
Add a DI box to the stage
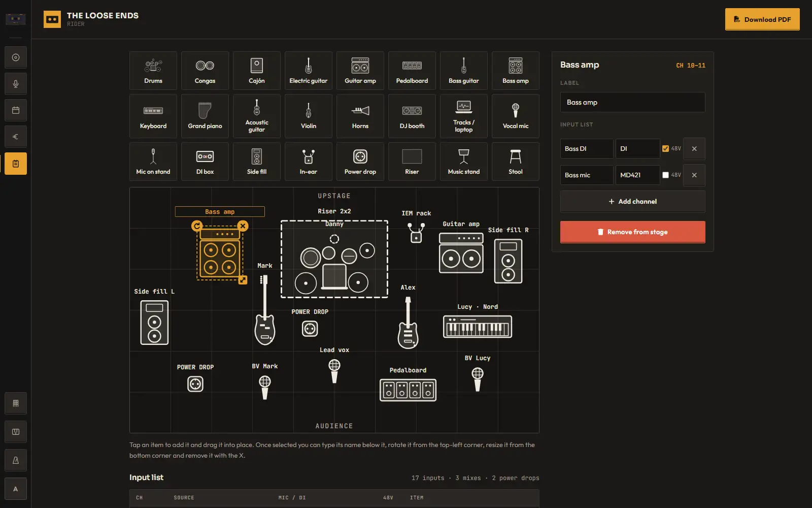[x=205, y=162]
